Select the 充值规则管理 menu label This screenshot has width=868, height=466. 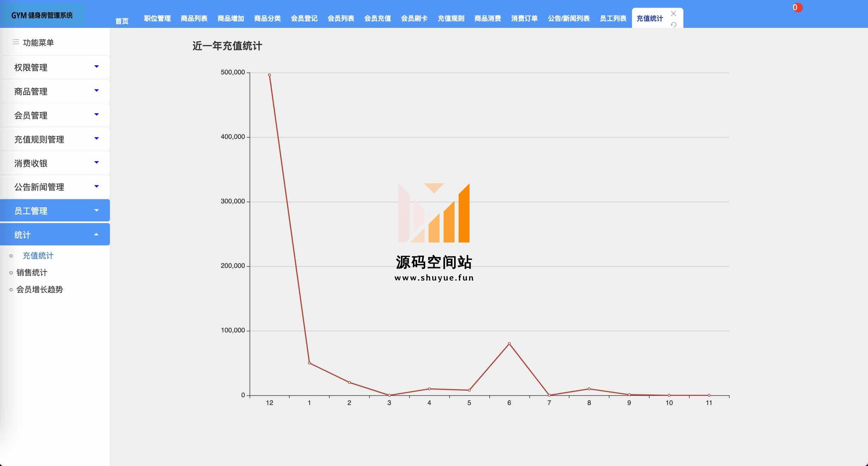tap(39, 139)
